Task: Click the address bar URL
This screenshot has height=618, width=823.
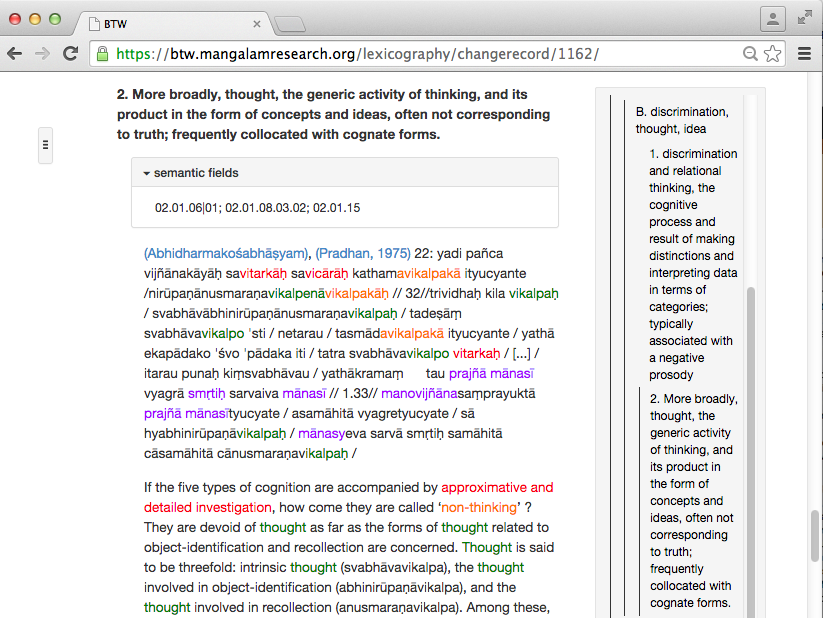Action: [357, 54]
